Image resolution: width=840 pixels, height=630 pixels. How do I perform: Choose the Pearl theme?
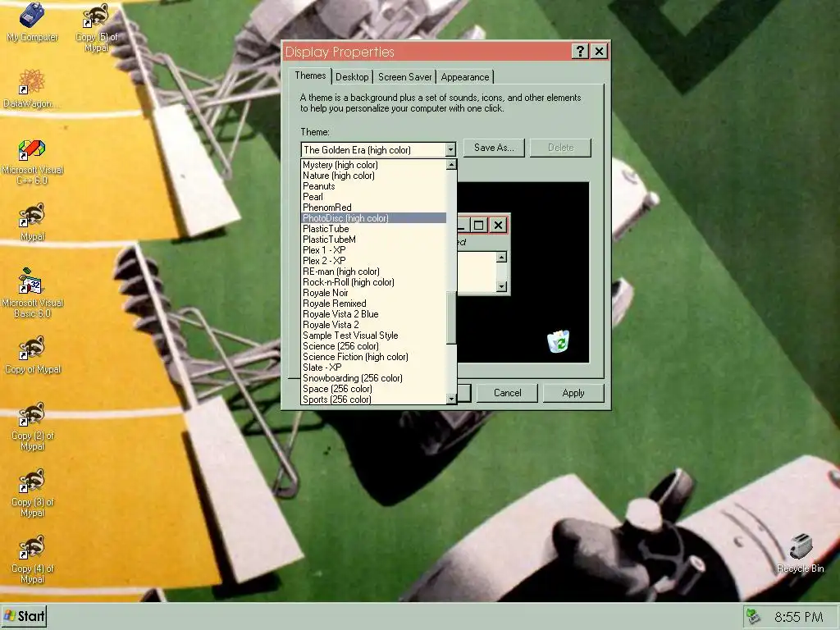[374, 197]
